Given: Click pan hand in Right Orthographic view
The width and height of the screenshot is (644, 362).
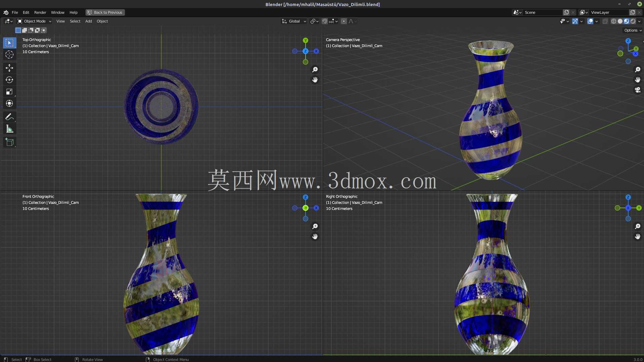Looking at the screenshot, I should click(638, 237).
